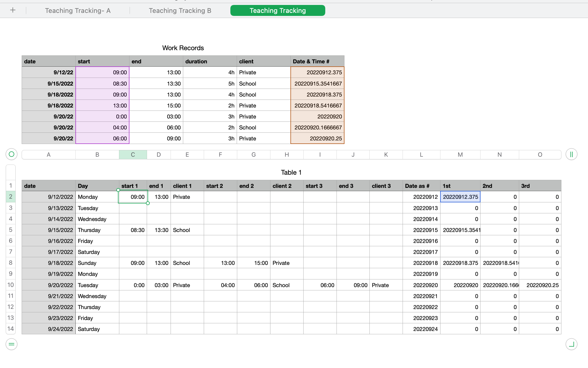Select the 08:30 start cell in Work Records
Viewport: 588px width, 368px height.
(x=102, y=84)
